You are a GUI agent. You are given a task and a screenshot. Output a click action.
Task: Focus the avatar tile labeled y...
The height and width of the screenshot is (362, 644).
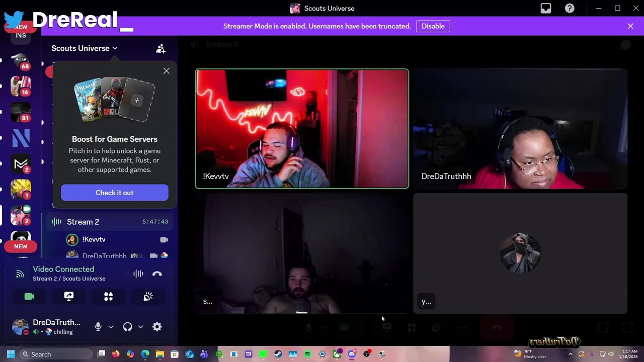pos(520,253)
